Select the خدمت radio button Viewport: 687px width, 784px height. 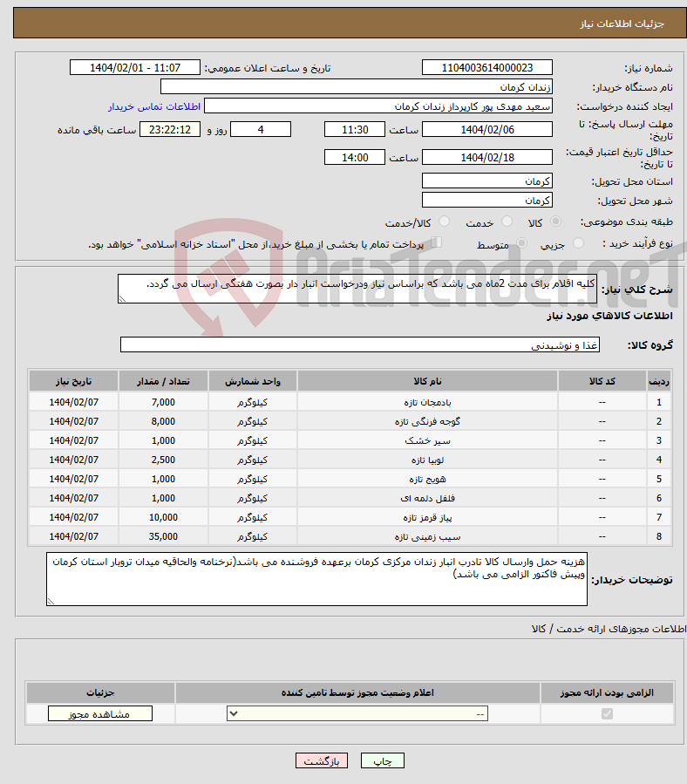pos(507,222)
